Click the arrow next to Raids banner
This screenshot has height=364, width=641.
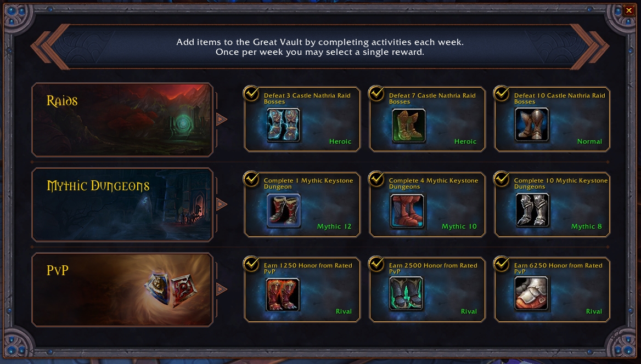[x=221, y=120]
